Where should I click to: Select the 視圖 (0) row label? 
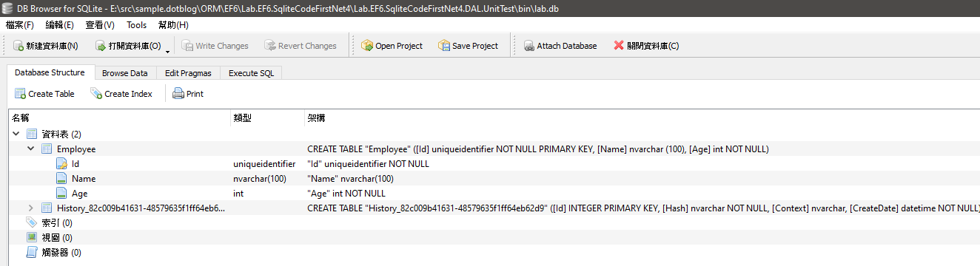click(x=57, y=238)
